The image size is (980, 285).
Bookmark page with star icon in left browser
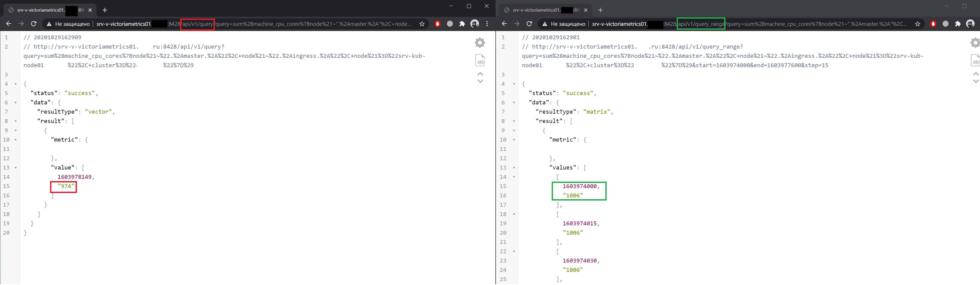click(422, 24)
